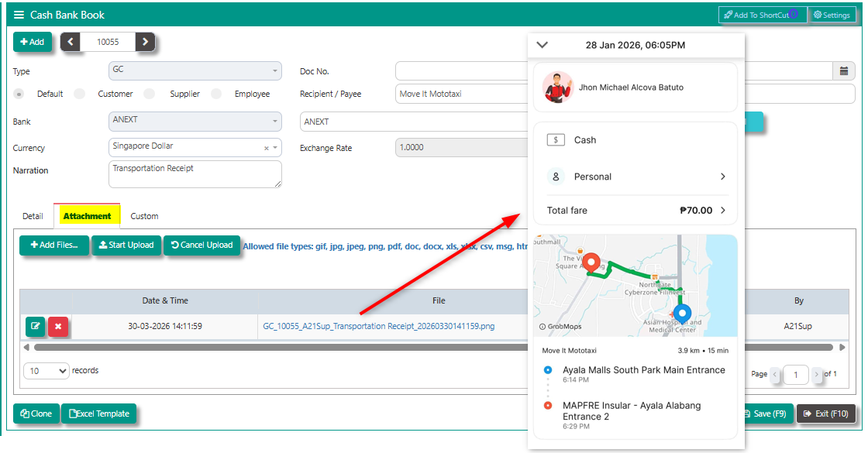Open the hamburger menu next to Cash Bank Book

[19, 15]
